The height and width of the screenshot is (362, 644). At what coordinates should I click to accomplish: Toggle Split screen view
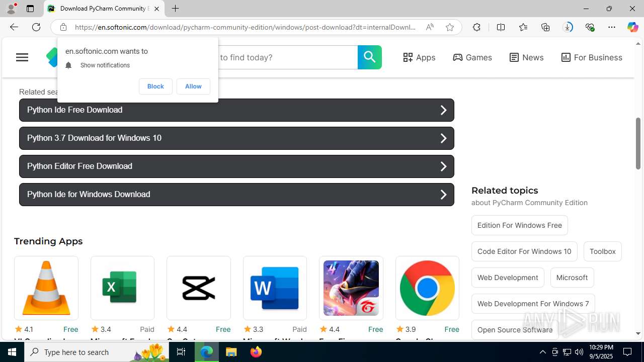point(501,27)
